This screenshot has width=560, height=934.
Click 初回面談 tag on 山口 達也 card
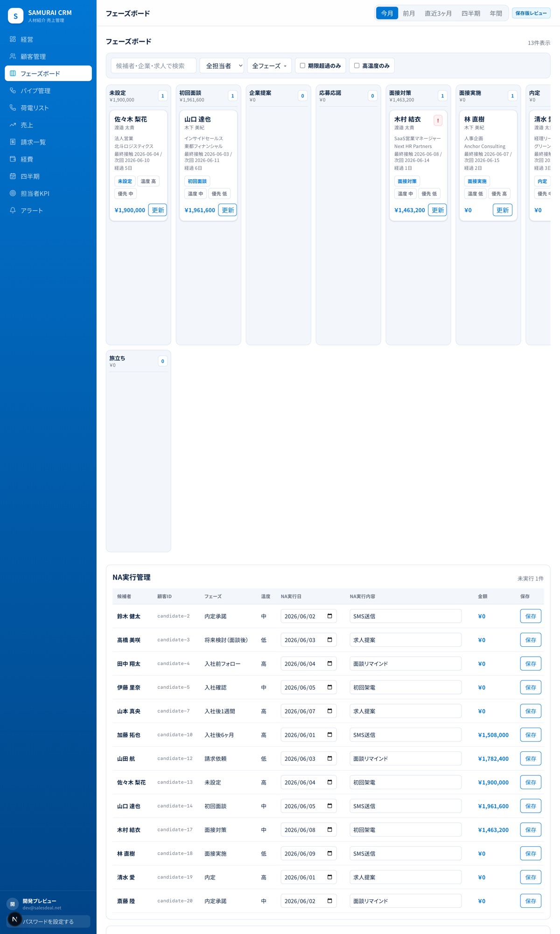(197, 181)
